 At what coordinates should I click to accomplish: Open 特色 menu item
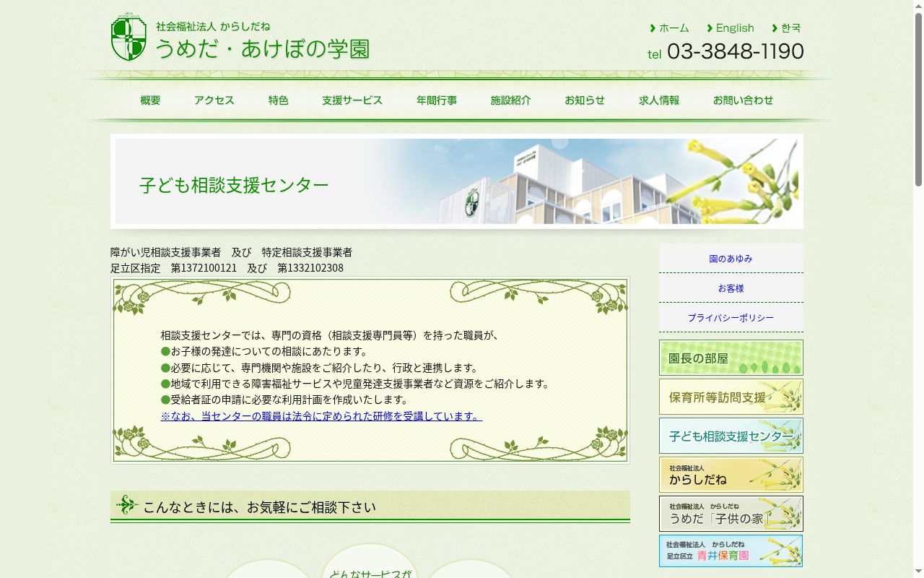coord(278,100)
